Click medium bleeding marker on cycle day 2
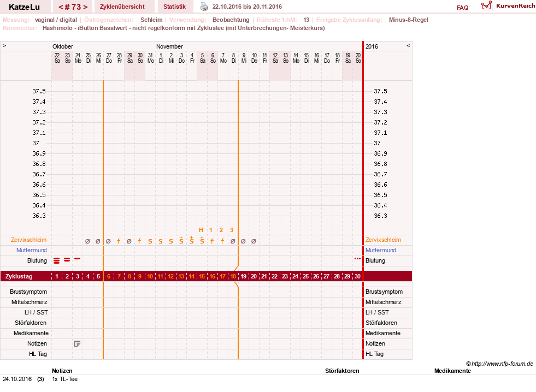This screenshot has width=536, height=392. pyautogui.click(x=67, y=260)
